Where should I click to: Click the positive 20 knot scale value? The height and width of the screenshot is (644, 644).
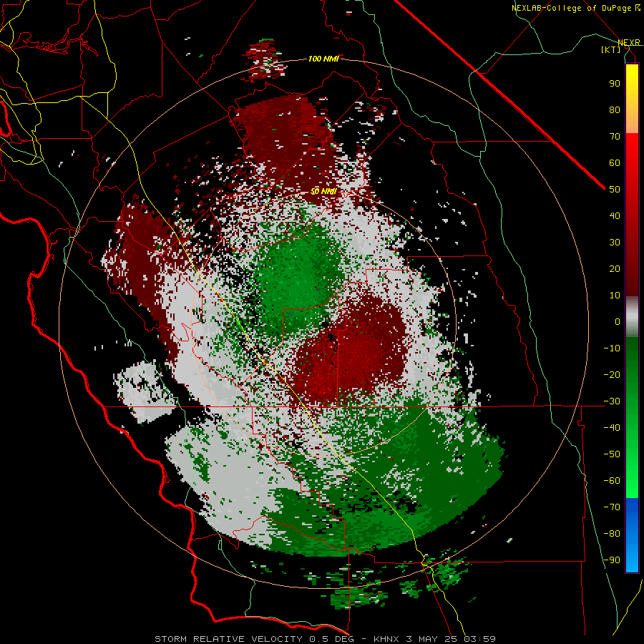click(615, 268)
